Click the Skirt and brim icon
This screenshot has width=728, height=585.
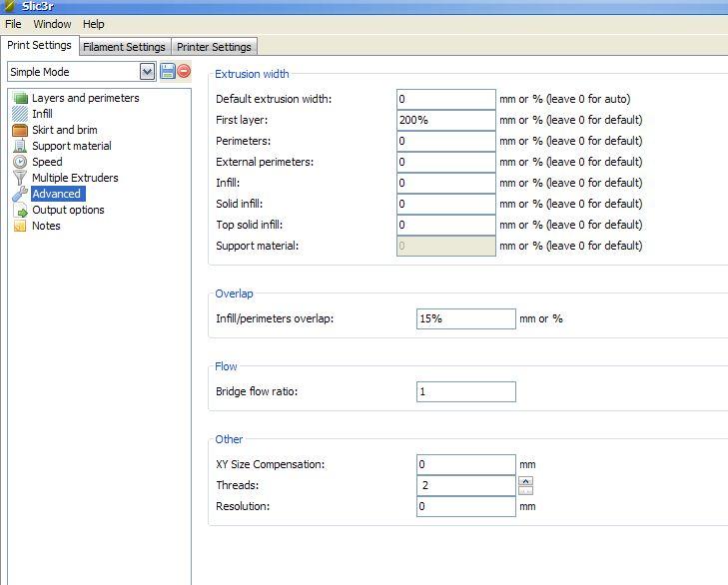point(20,130)
